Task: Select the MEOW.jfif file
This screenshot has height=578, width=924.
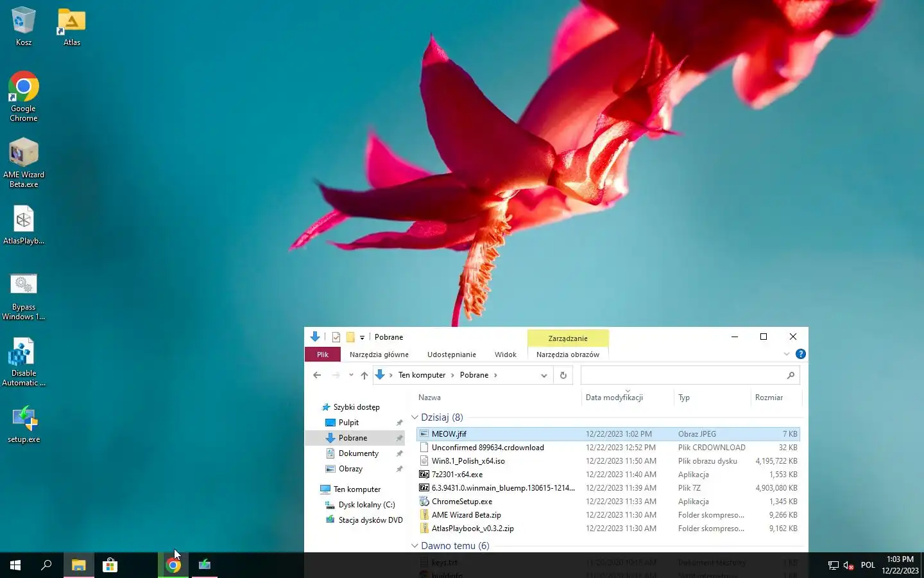Action: 608,434
